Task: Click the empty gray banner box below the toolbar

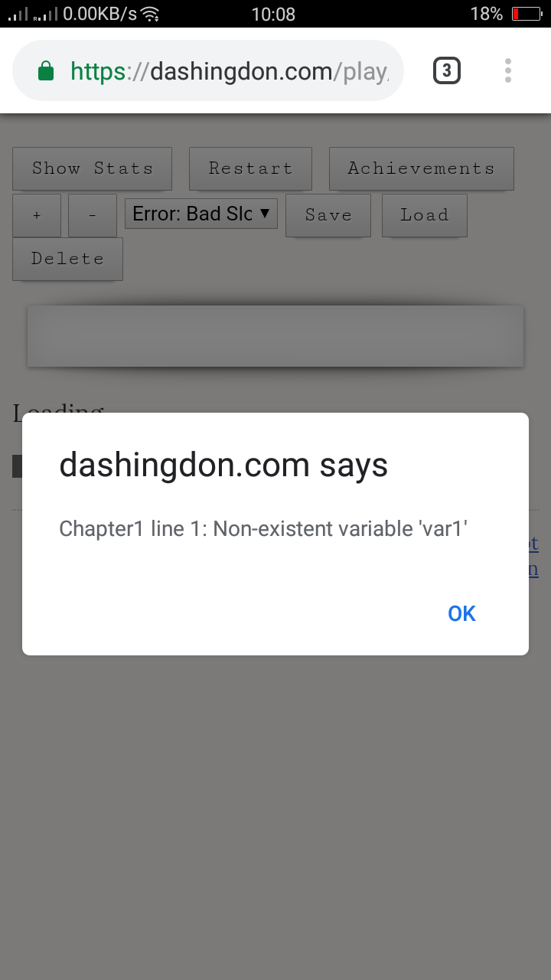Action: 275,336
